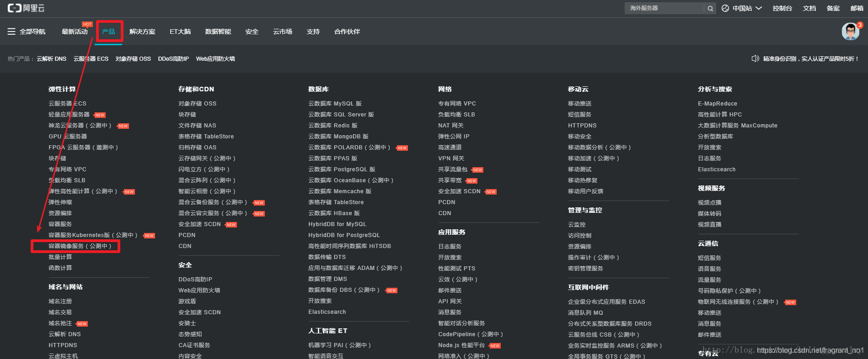Open 容器服务Kubernetes版 link

(x=93, y=235)
